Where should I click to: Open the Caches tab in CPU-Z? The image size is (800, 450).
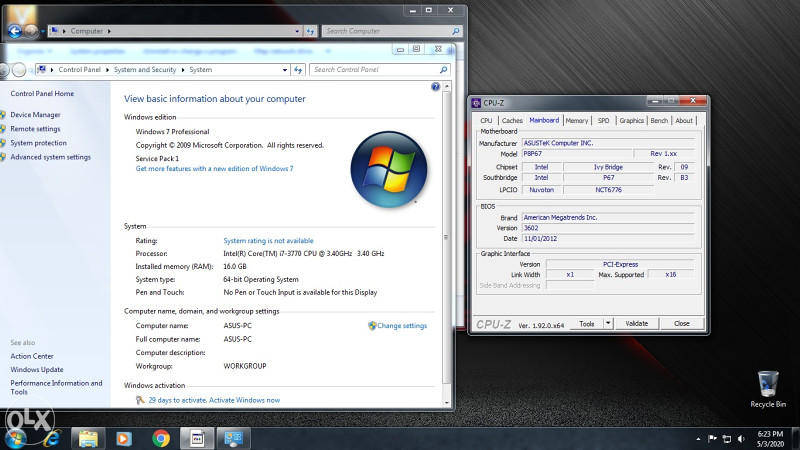tap(512, 120)
